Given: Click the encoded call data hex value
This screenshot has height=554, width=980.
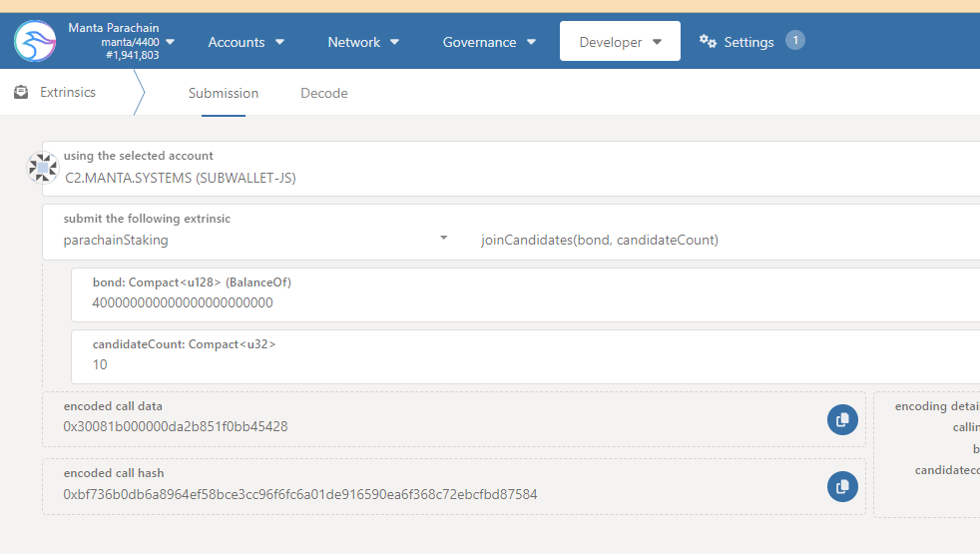Looking at the screenshot, I should pos(176,427).
